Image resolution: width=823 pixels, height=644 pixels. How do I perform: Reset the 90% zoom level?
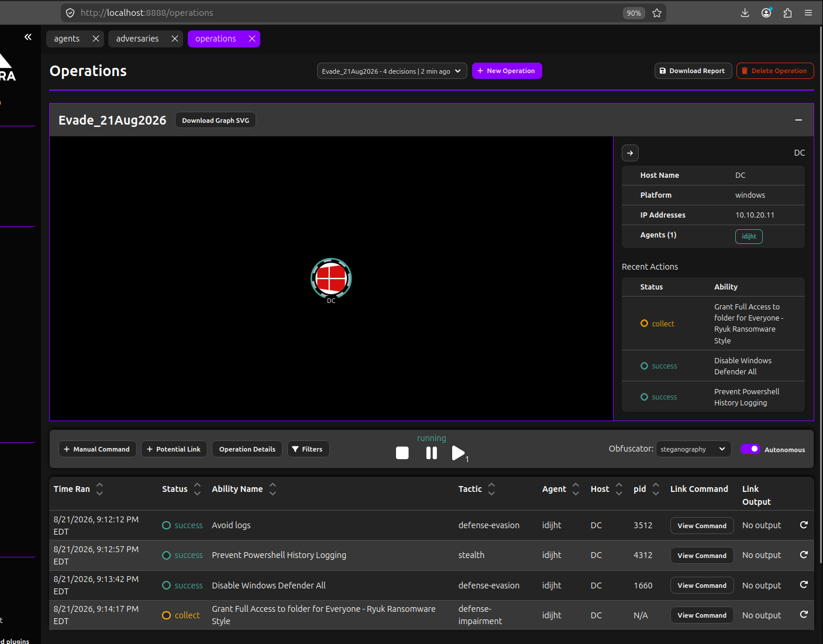tap(634, 13)
